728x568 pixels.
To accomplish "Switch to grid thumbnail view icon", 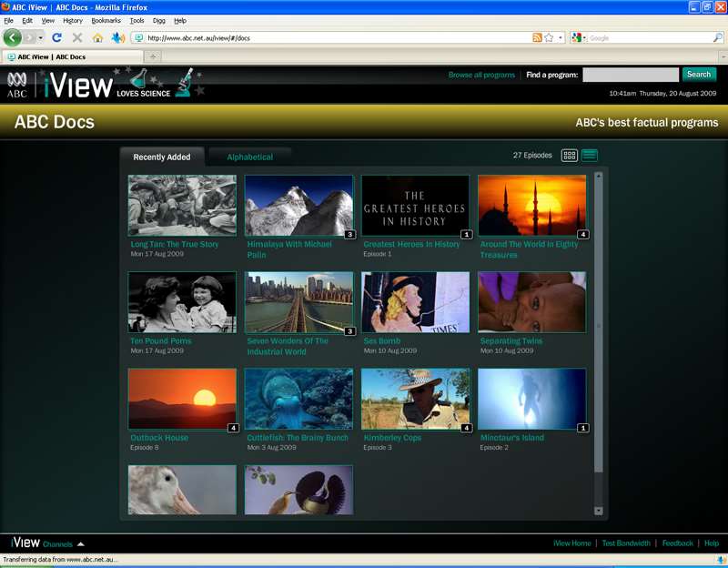I will pos(570,155).
